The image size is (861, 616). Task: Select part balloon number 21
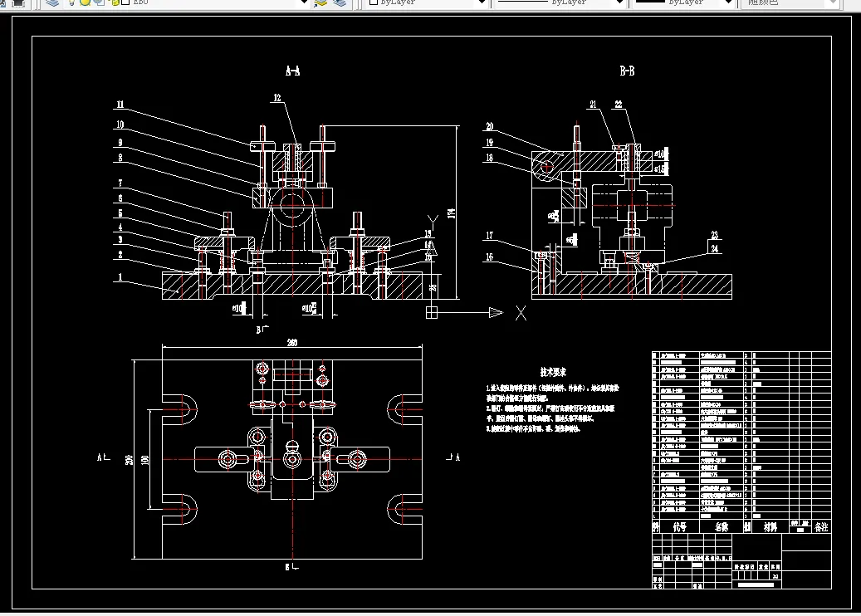click(x=593, y=105)
